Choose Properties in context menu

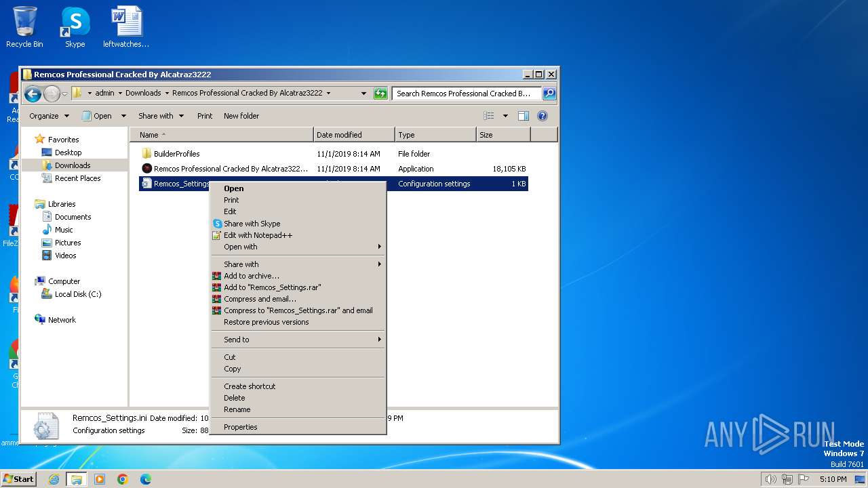pos(297,427)
